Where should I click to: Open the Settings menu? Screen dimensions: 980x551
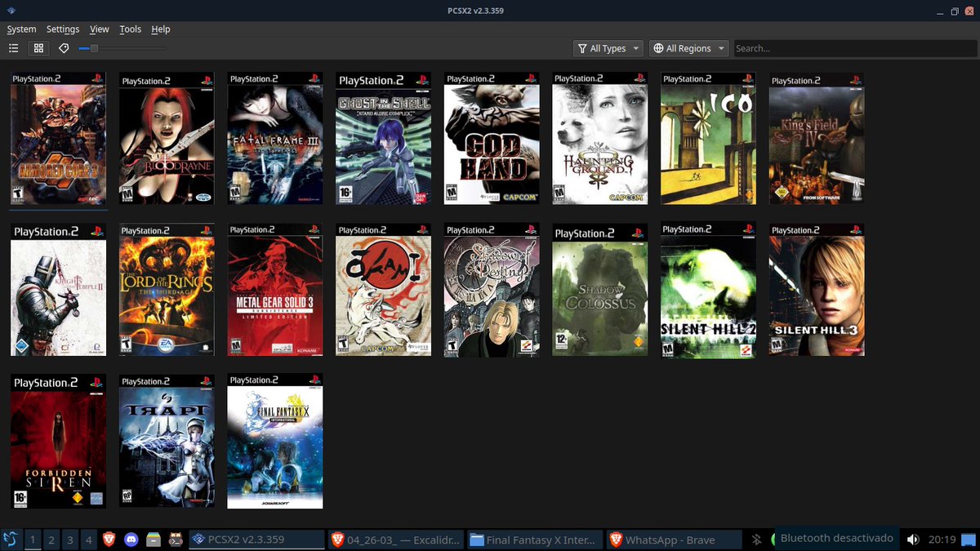63,29
